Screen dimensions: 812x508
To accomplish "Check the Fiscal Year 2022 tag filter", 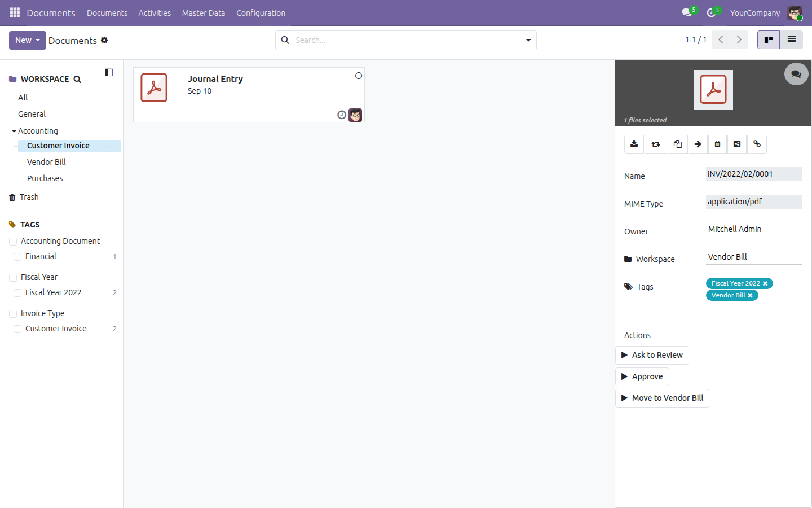I will 17,293.
